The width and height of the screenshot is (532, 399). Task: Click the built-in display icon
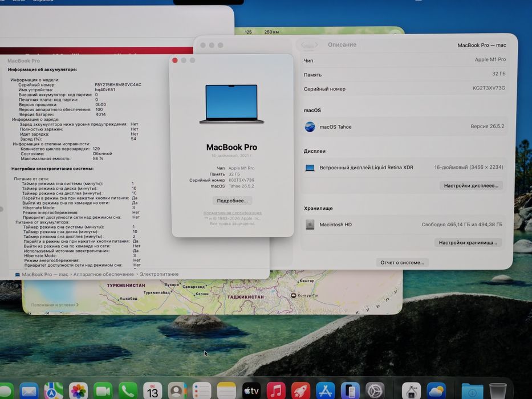click(x=310, y=168)
